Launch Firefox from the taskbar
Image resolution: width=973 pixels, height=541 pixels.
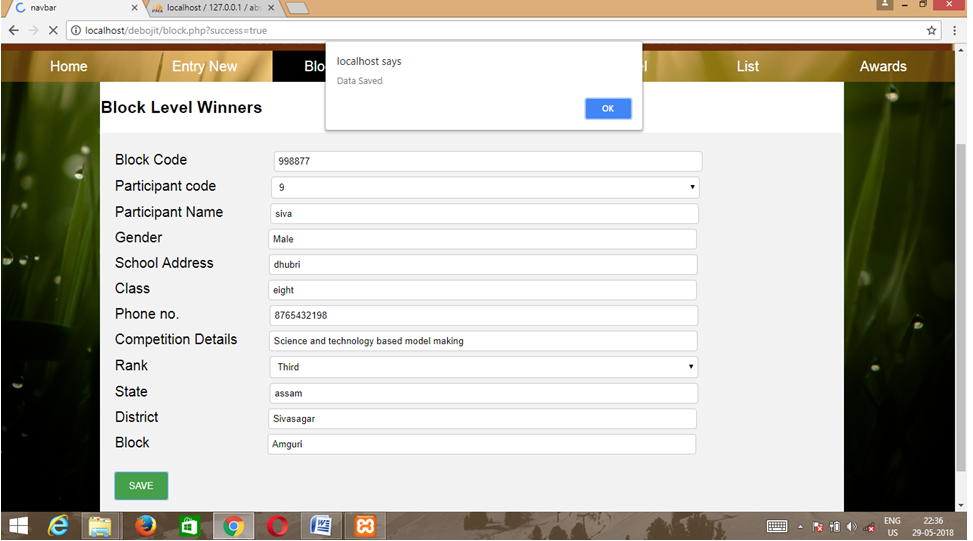click(146, 526)
